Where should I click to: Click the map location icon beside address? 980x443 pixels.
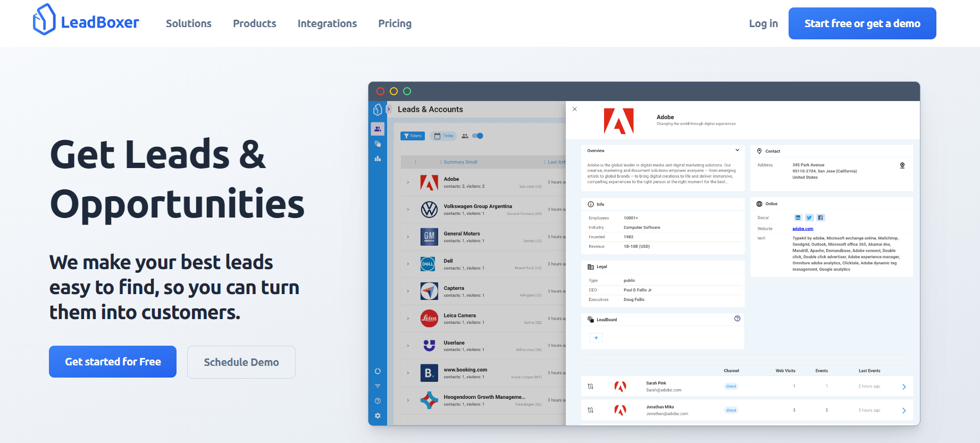902,165
